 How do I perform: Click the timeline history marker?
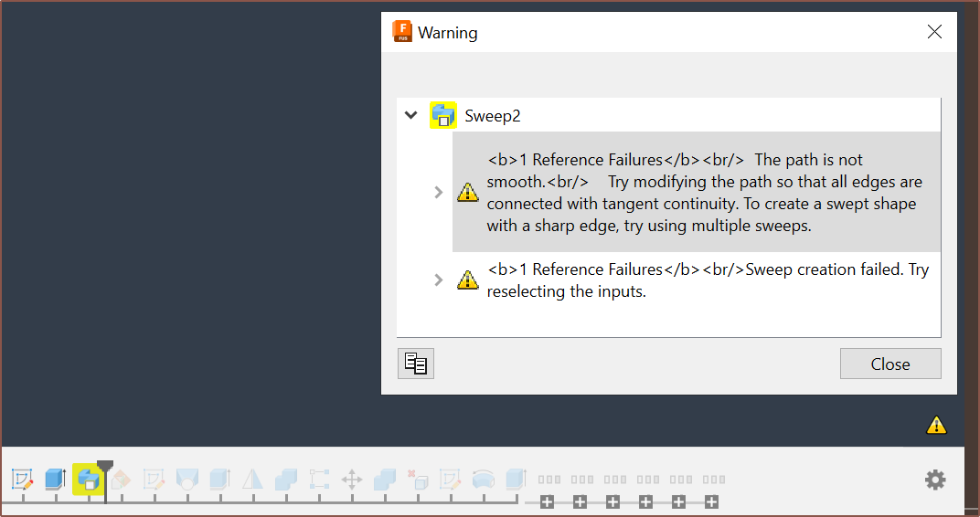pyautogui.click(x=105, y=467)
